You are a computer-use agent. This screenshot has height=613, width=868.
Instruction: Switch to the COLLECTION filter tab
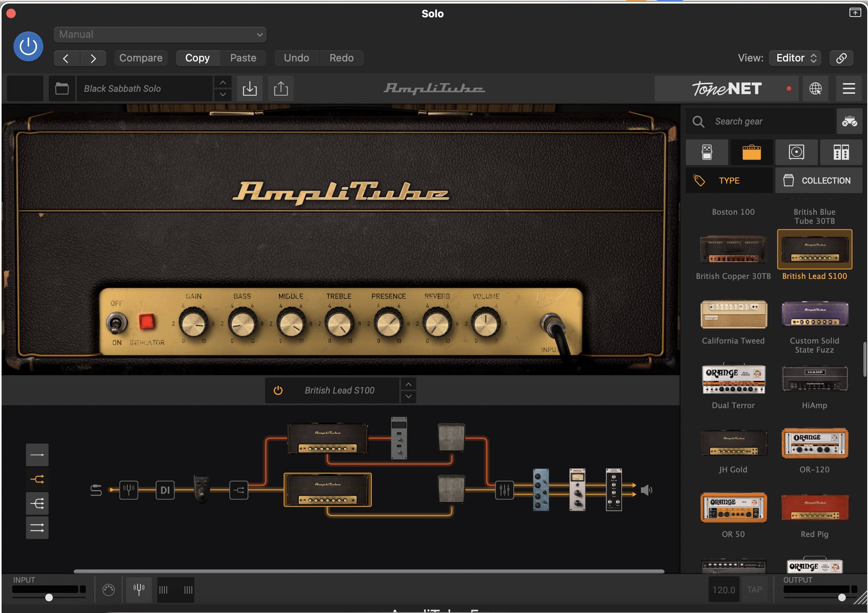(819, 180)
